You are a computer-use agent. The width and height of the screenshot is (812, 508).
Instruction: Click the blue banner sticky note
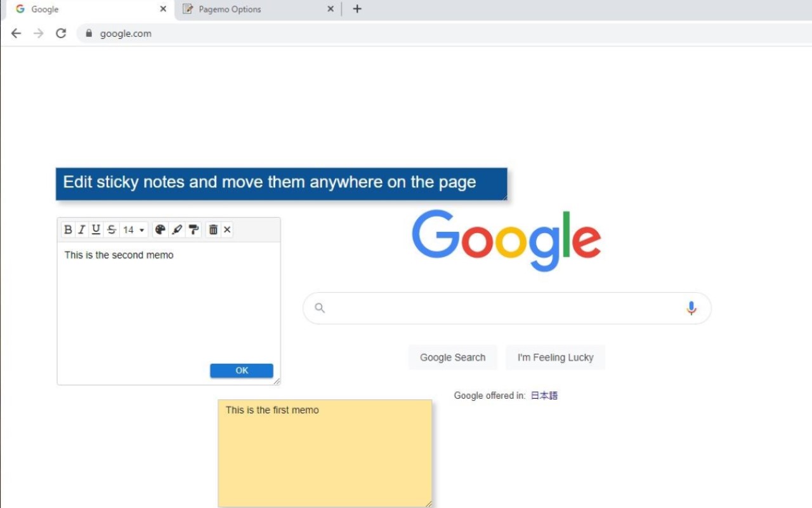(282, 184)
